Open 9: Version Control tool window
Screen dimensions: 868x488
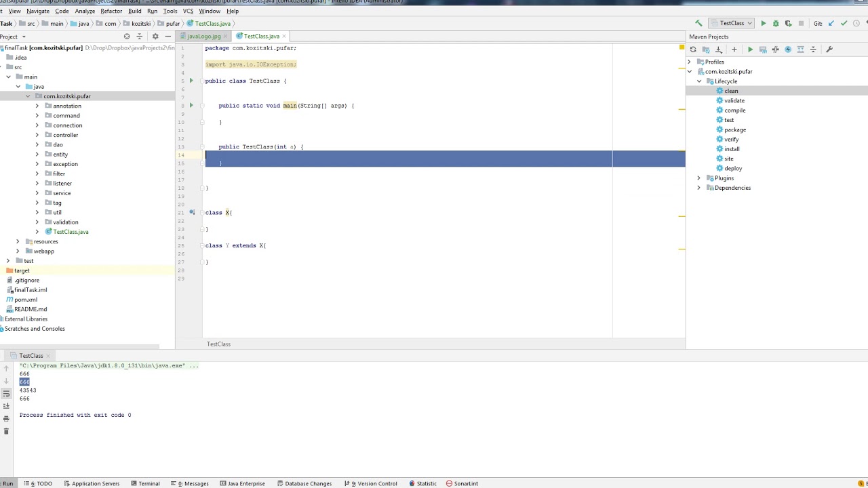click(370, 483)
